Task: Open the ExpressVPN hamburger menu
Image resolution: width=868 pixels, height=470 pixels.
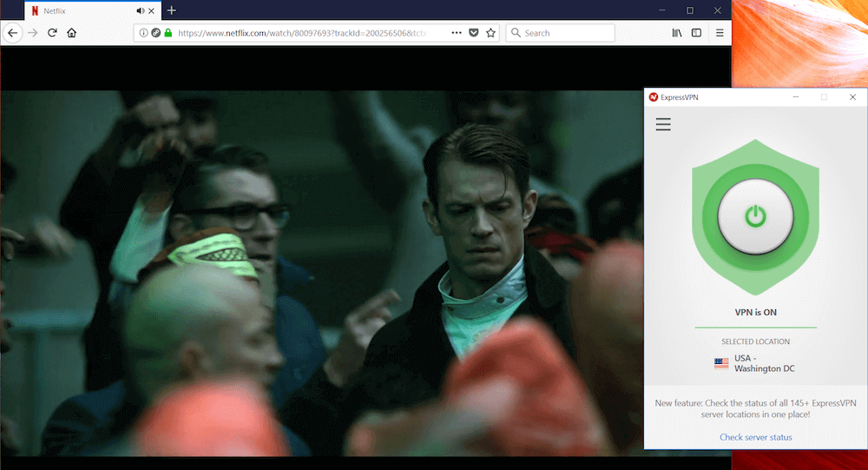Action: (x=663, y=124)
